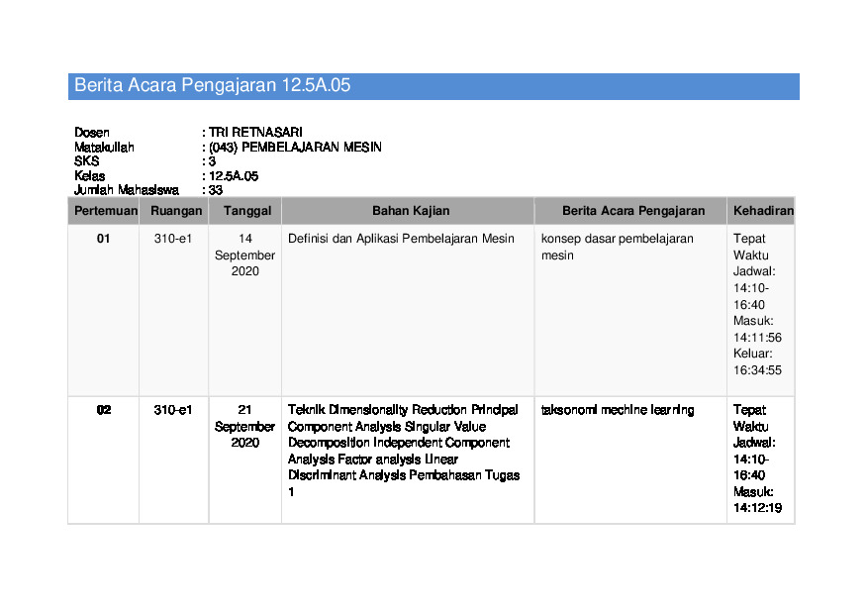Select the Kelas value '12.5A.05'

click(x=234, y=176)
